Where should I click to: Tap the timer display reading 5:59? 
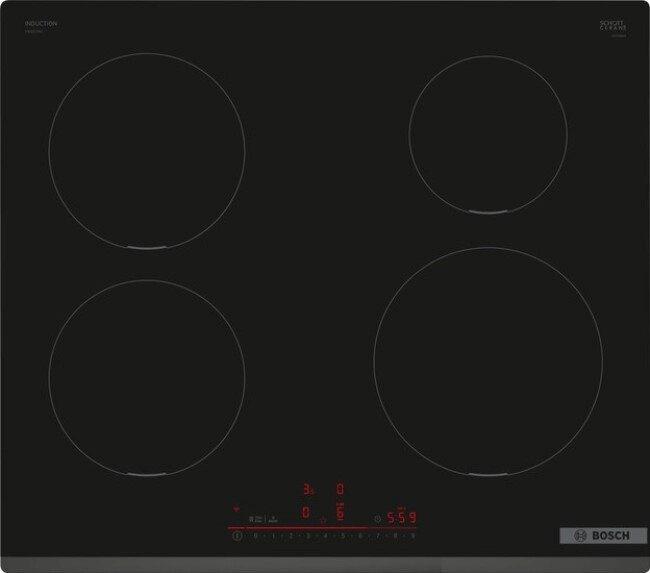(400, 518)
